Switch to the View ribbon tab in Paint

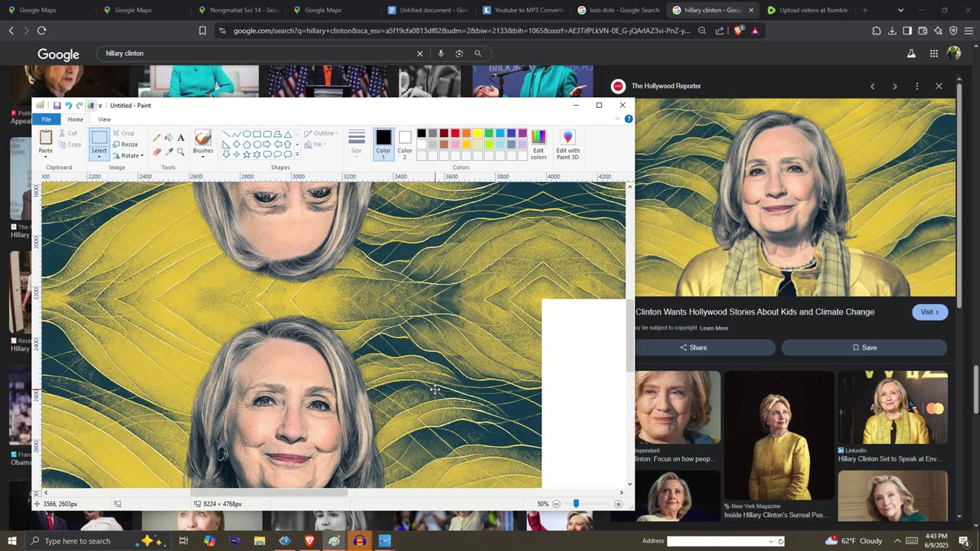(104, 119)
